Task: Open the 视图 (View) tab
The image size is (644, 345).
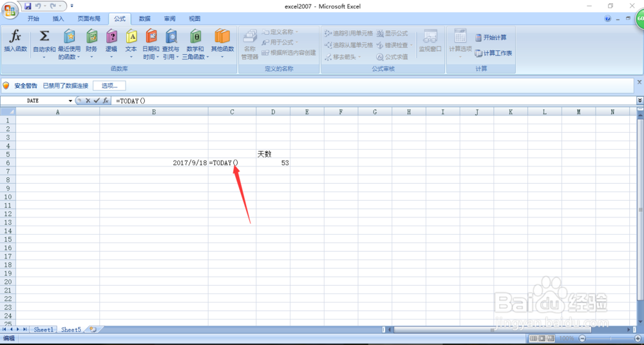Action: pos(194,19)
